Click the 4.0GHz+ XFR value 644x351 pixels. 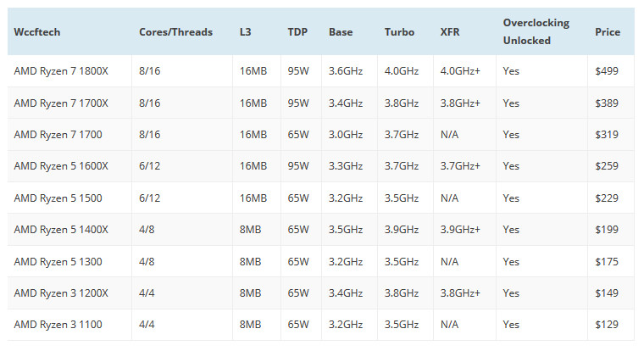pyautogui.click(x=460, y=71)
